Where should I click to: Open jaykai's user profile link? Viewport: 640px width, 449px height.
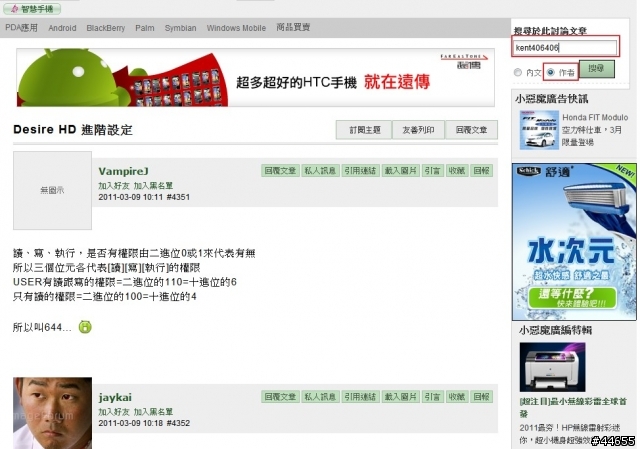point(115,397)
